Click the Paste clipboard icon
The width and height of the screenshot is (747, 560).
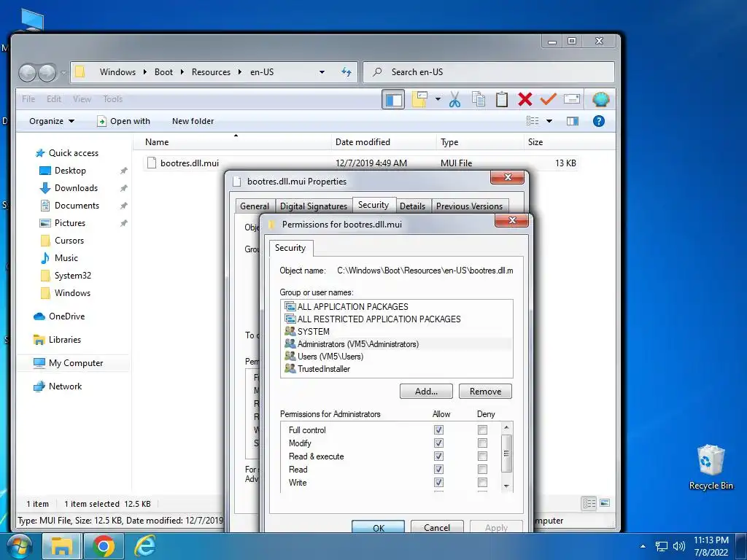coord(502,99)
